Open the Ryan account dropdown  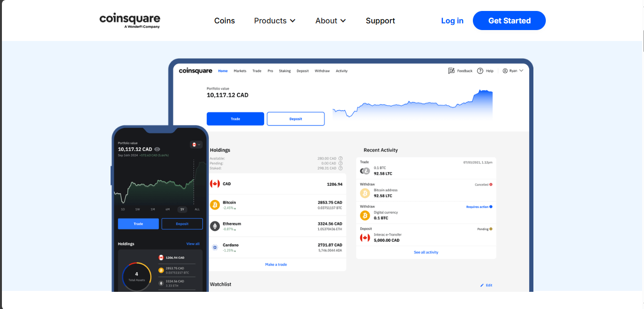[x=513, y=71]
